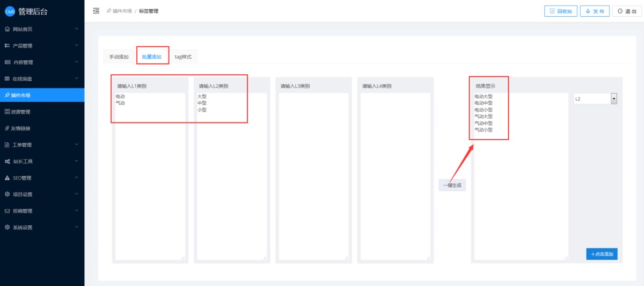Click the +点击添加 button

tap(602, 254)
